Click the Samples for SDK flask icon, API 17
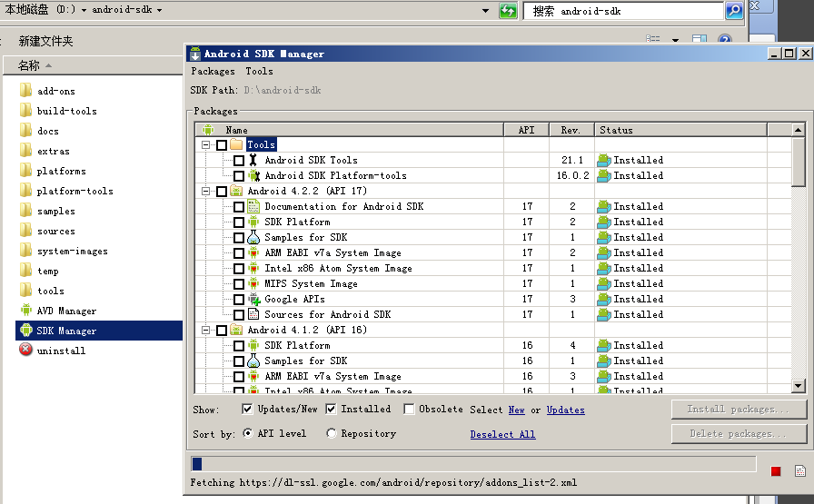This screenshot has height=504, width=814. tap(253, 237)
